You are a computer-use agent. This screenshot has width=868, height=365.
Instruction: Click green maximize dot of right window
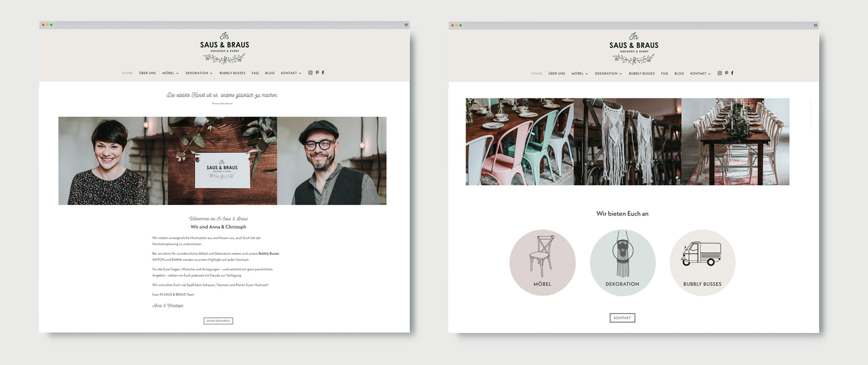(460, 25)
